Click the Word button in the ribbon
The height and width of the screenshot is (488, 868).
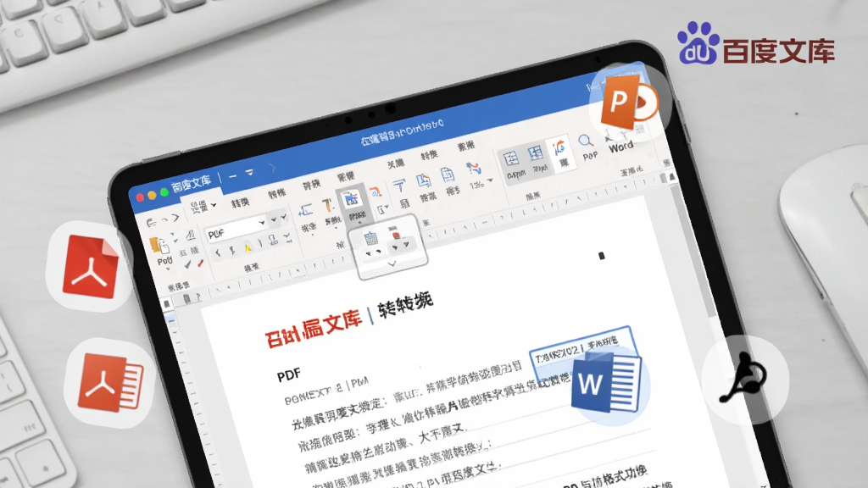(x=620, y=147)
